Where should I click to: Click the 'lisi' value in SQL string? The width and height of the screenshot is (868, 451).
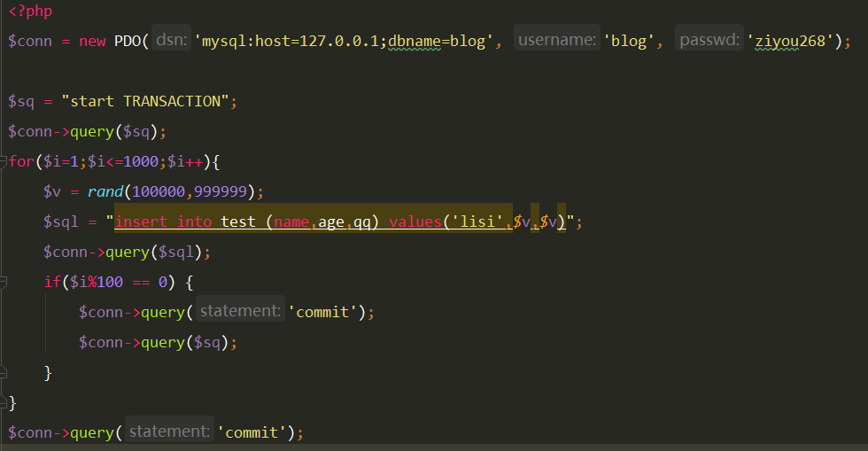[x=477, y=222]
